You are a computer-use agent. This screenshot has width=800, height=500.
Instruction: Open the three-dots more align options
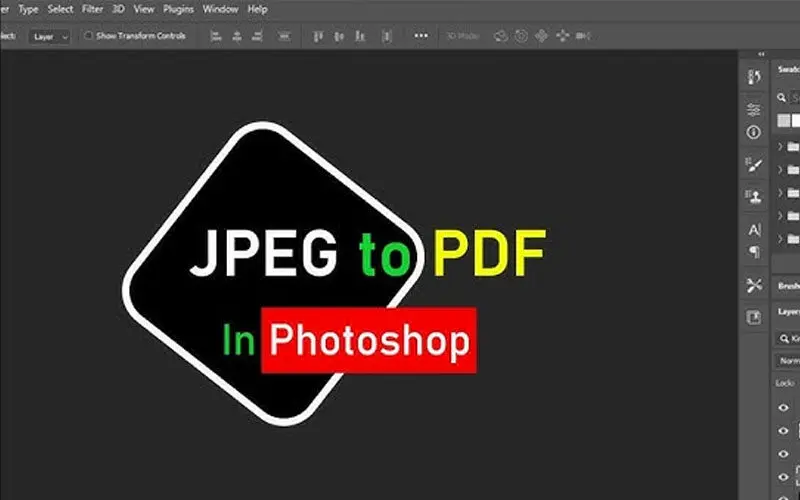(x=421, y=36)
